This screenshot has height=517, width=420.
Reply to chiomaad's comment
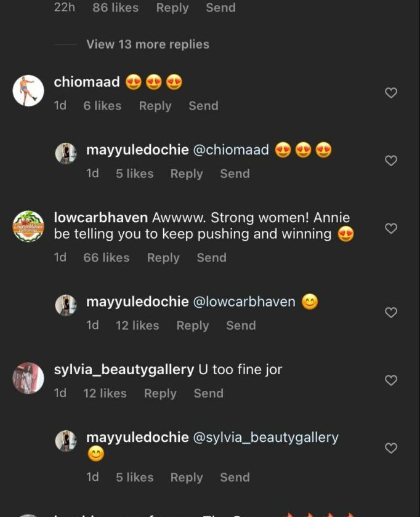[x=155, y=106]
